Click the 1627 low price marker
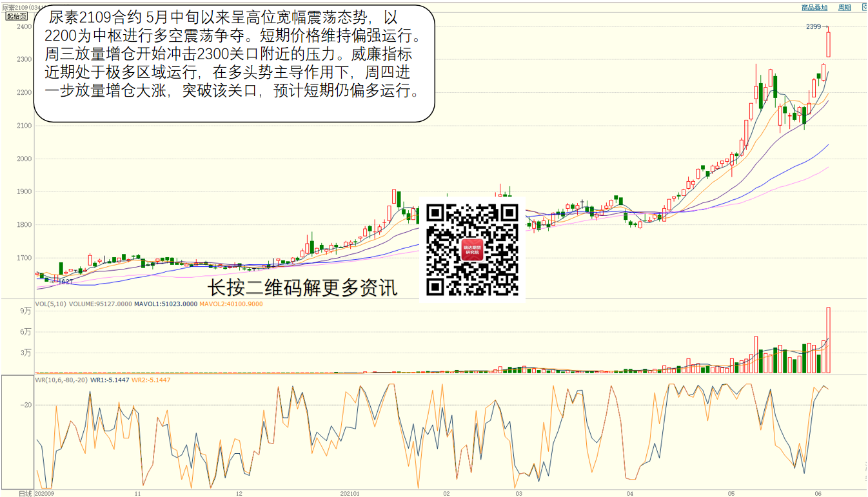Image resolution: width=868 pixels, height=497 pixels. pyautogui.click(x=65, y=282)
